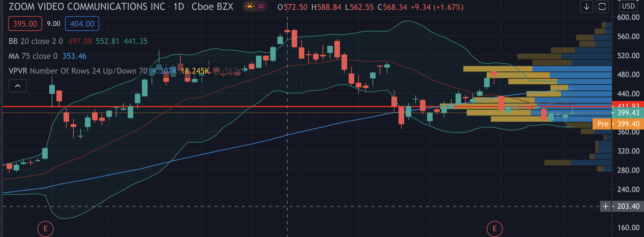Viewport: 644px width, 237px height.
Task: Open the left earnings E marker
Action: pyautogui.click(x=46, y=229)
